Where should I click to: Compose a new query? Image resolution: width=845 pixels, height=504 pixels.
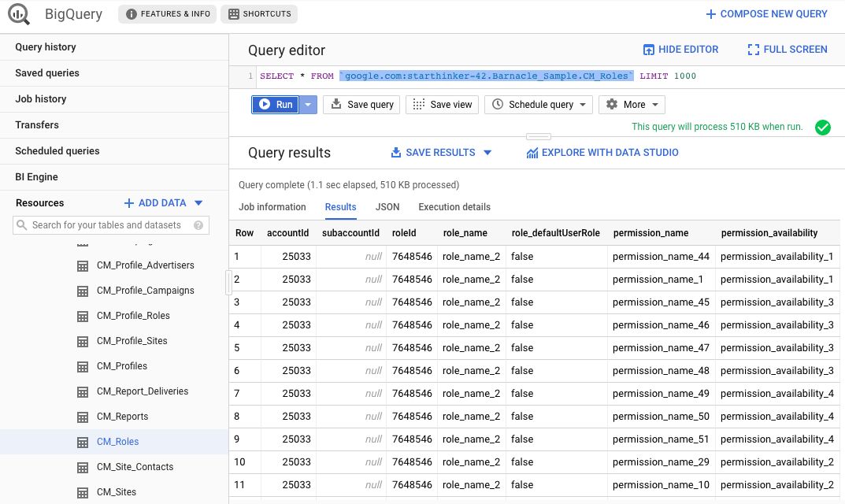pyautogui.click(x=766, y=14)
